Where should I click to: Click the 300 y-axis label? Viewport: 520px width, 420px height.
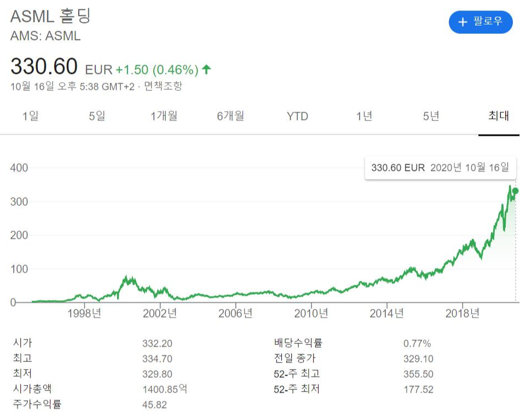pyautogui.click(x=19, y=202)
